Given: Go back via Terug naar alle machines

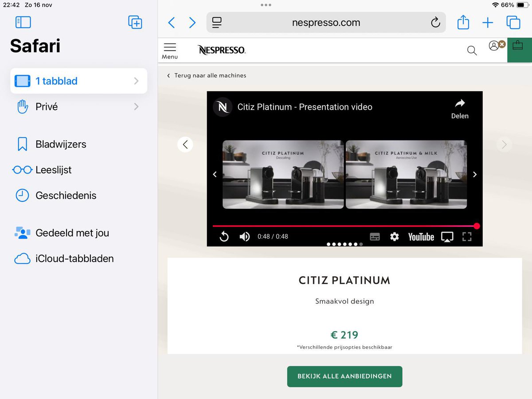Looking at the screenshot, I should (207, 75).
